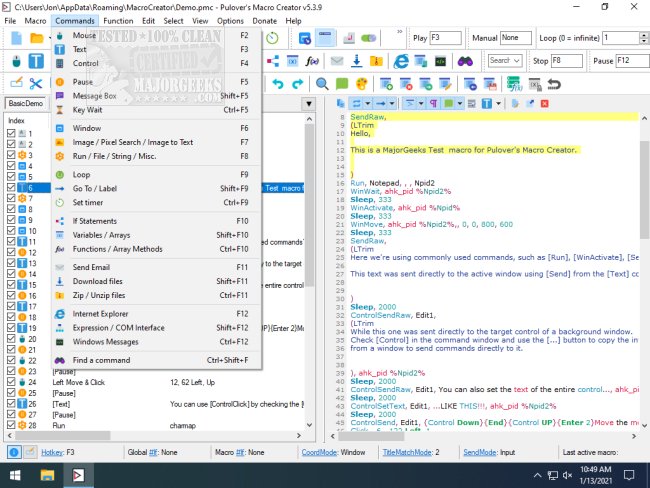650x488 pixels.
Task: Select Windows Messages from the Commands menu
Action: point(157,342)
